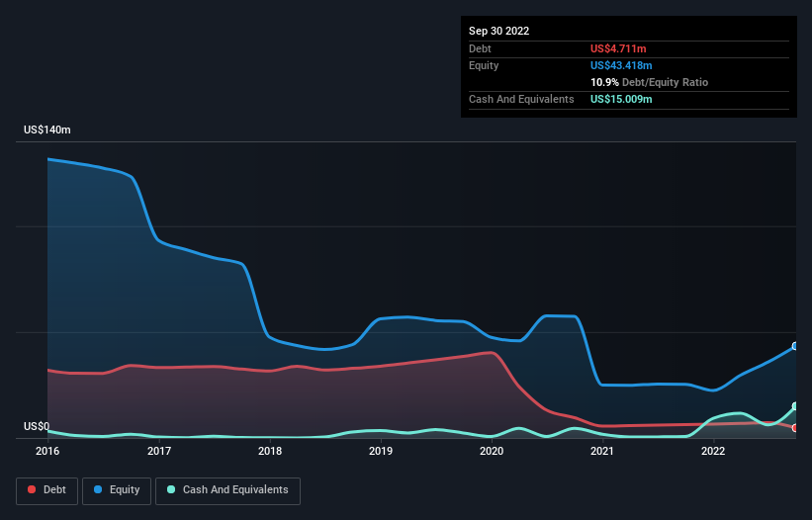
Task: Click the blue Equity endpoint marker on the chart
Action: tap(795, 346)
